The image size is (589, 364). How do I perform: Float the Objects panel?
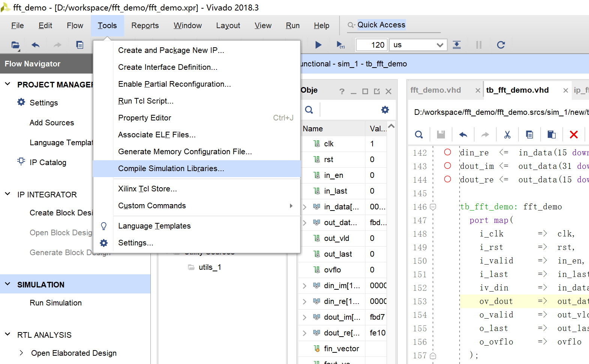point(377,91)
